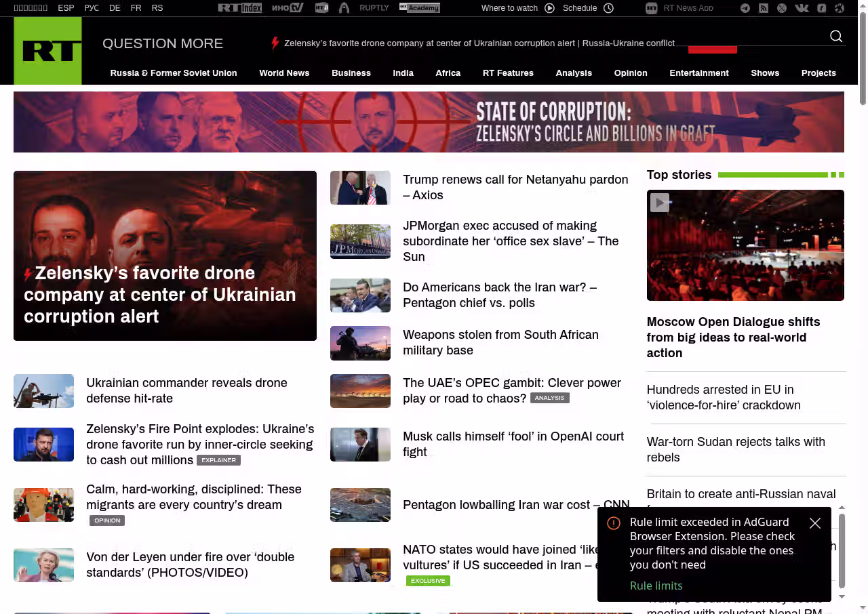Open 'Musk calls himself fool' article thumbnail
The height and width of the screenshot is (614, 868).
[360, 445]
